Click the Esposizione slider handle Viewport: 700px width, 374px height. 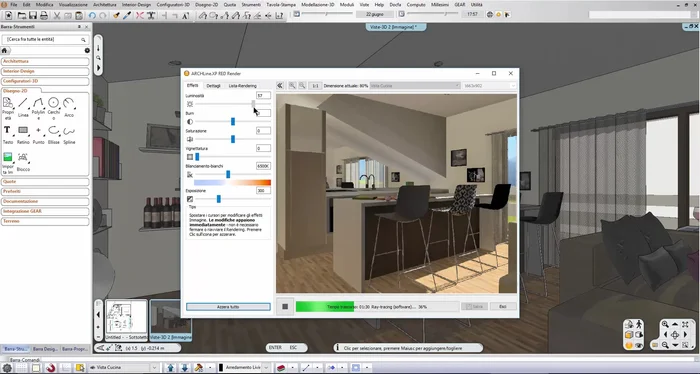pos(218,199)
